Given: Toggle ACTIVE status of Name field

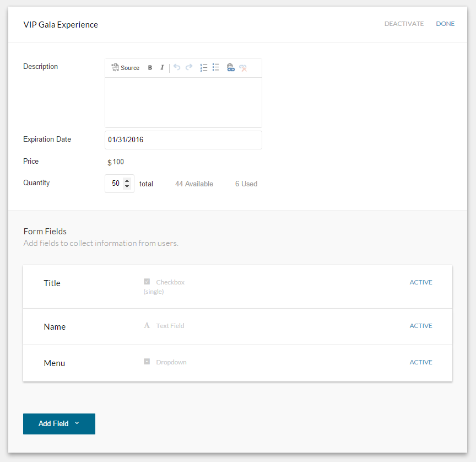Looking at the screenshot, I should (421, 326).
